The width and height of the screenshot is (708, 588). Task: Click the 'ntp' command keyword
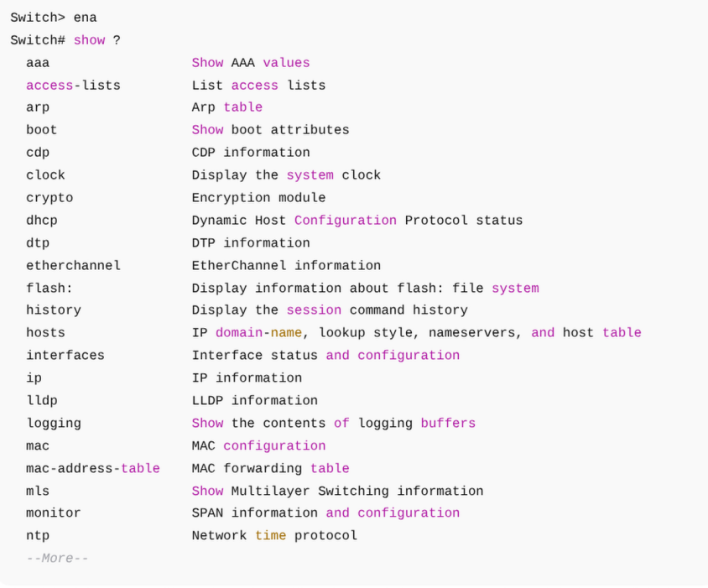(x=38, y=535)
